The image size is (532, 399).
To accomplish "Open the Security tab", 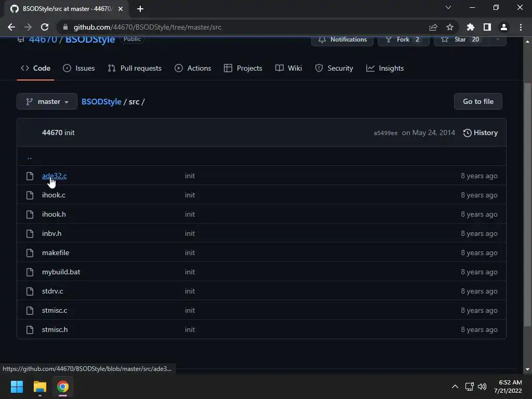I will 334,68.
